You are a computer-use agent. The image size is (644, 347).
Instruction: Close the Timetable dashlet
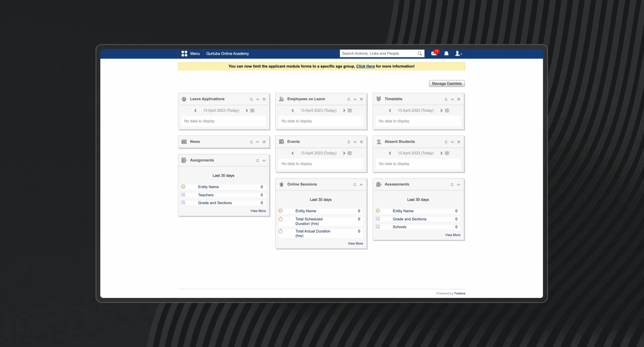point(459,99)
